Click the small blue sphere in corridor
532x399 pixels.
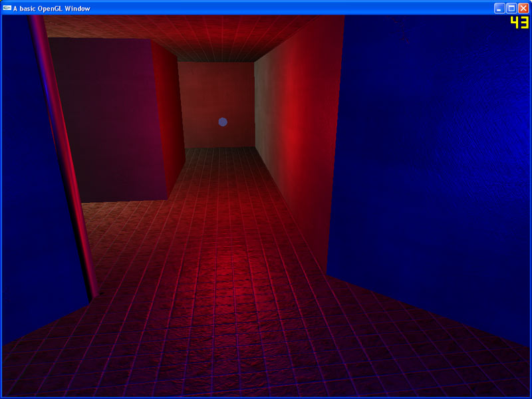[x=223, y=122]
